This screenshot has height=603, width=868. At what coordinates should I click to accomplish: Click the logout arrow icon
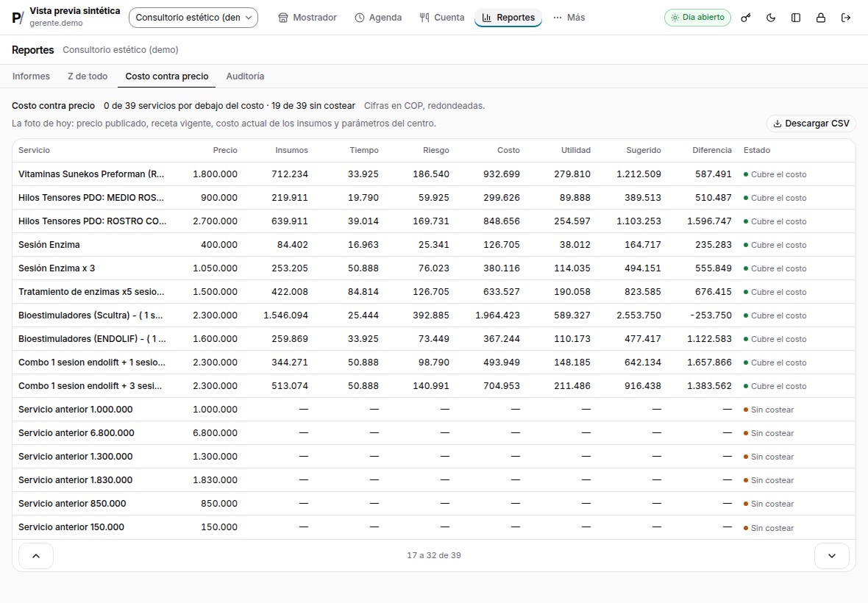pos(845,18)
